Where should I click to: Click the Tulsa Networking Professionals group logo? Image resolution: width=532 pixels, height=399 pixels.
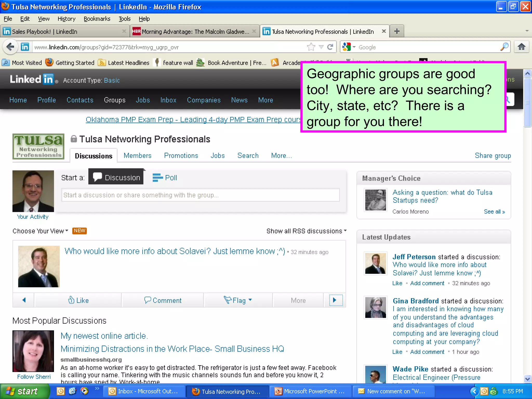tap(38, 146)
